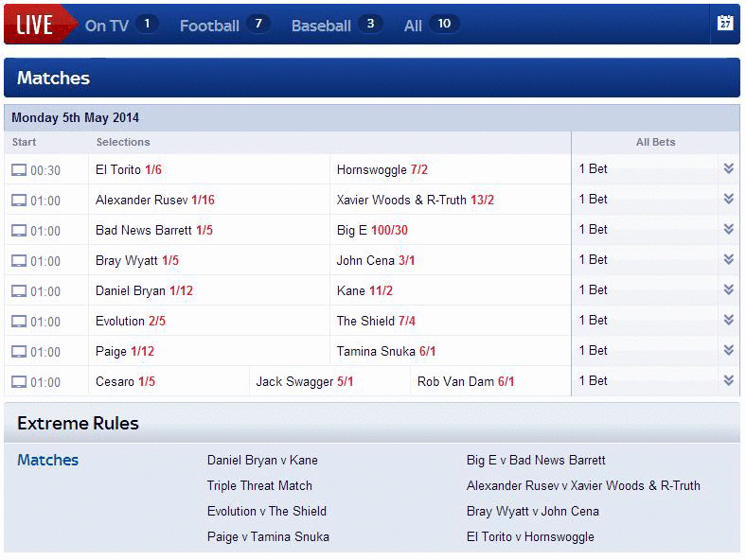Expand bets chevron in Cesaro row
Screen dimensions: 746x560
coord(728,381)
